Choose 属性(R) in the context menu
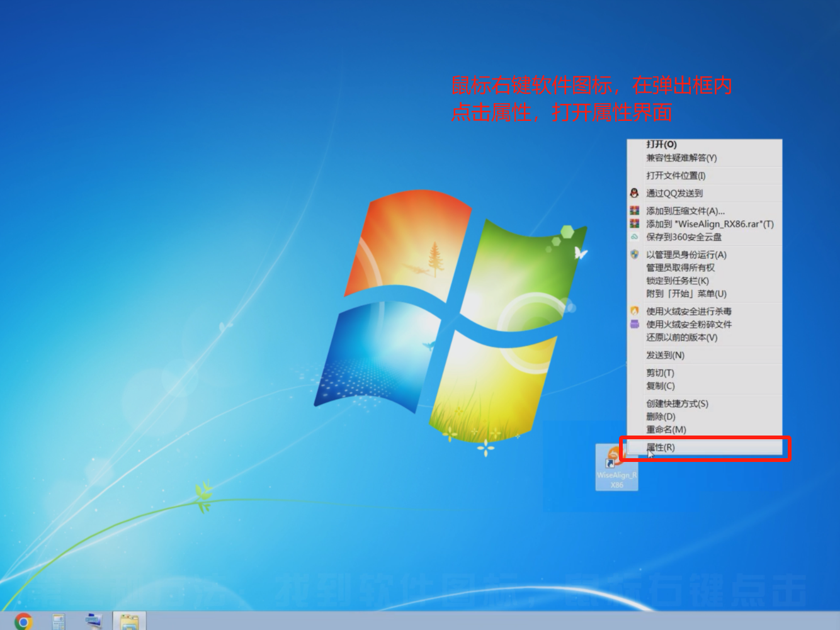The height and width of the screenshot is (630, 840). tap(661, 447)
